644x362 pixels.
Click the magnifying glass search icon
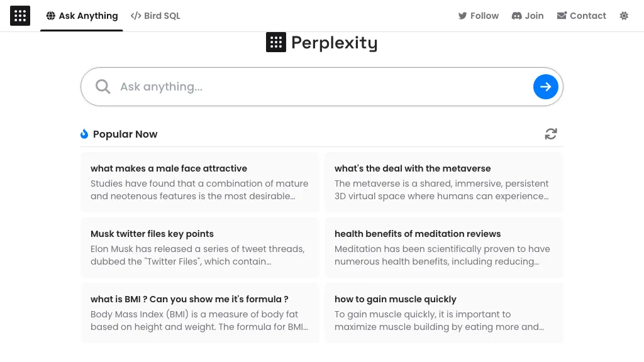click(x=103, y=87)
